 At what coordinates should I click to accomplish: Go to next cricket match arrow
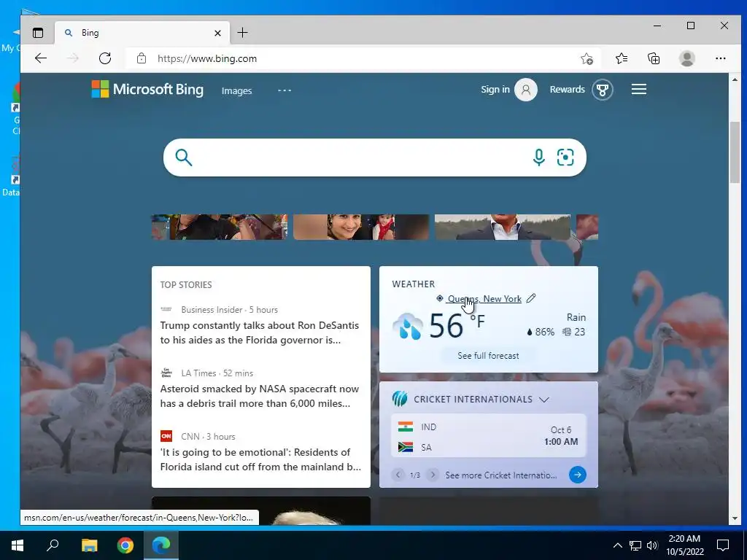point(433,475)
